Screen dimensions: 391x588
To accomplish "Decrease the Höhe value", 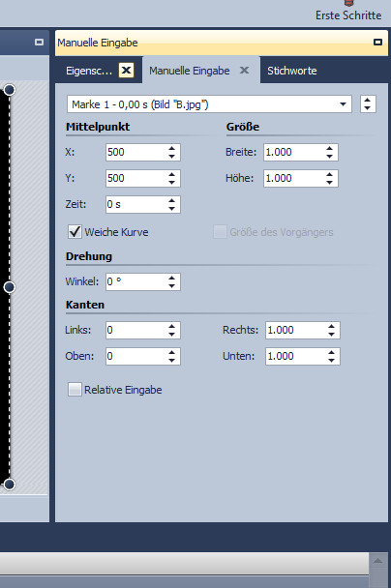I will (x=329, y=182).
